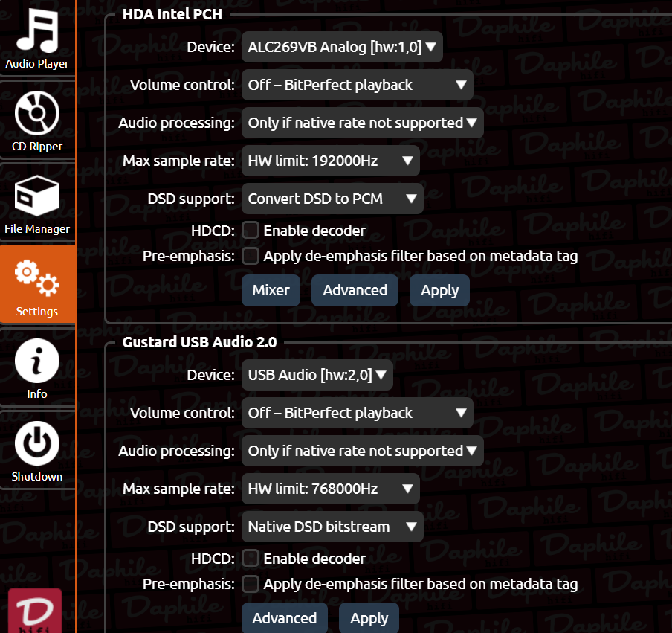Toggle Gustard Pre-emphasis de-emphasis filter checkbox
The image size is (672, 633).
click(251, 584)
